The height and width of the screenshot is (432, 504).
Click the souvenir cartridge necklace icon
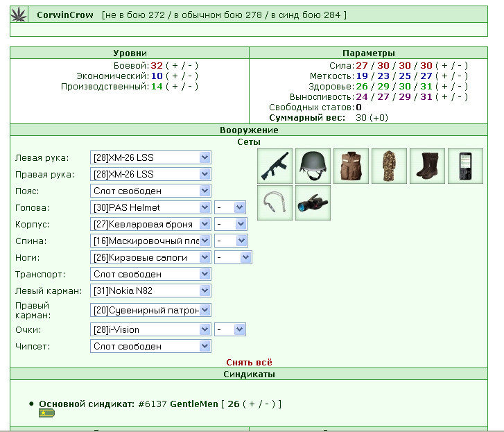pyautogui.click(x=275, y=202)
